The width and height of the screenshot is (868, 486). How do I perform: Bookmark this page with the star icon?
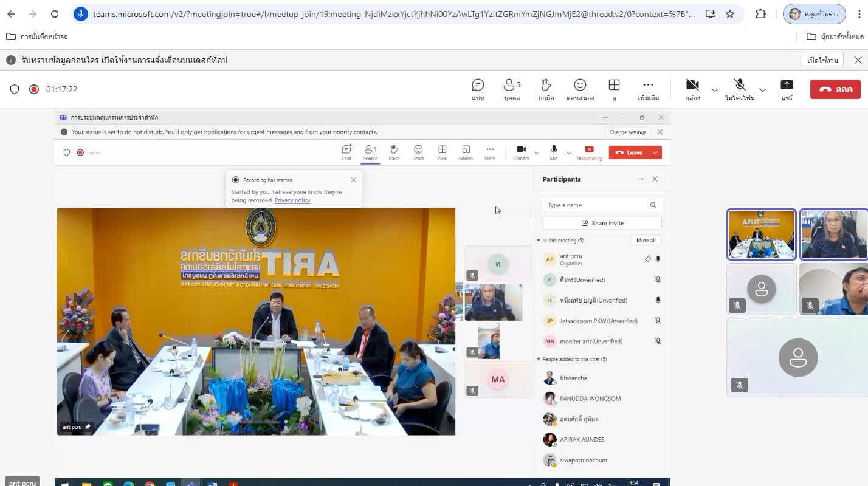(730, 14)
